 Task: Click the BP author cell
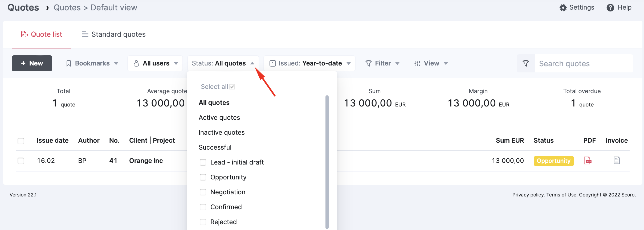(82, 161)
